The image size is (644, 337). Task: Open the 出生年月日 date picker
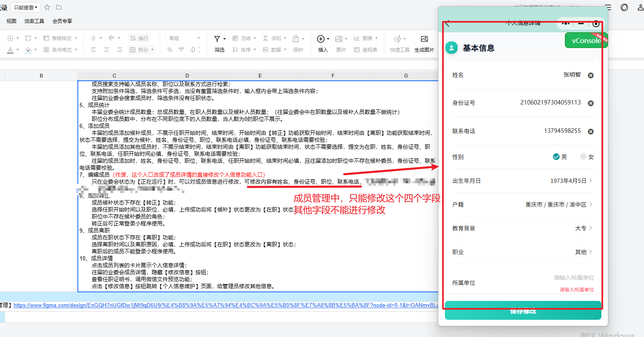coord(523,181)
